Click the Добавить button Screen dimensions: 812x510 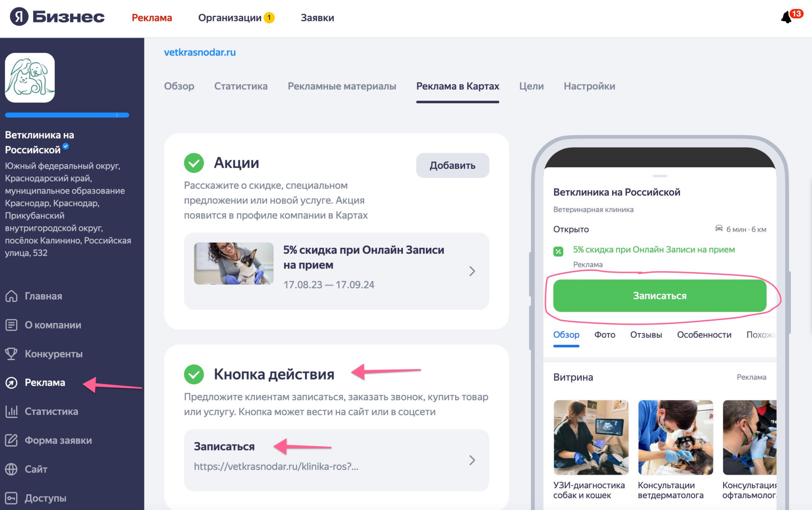pyautogui.click(x=452, y=165)
